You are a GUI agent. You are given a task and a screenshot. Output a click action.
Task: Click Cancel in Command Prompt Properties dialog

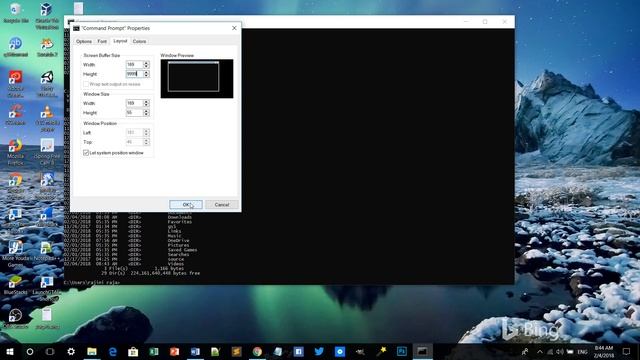tap(222, 204)
